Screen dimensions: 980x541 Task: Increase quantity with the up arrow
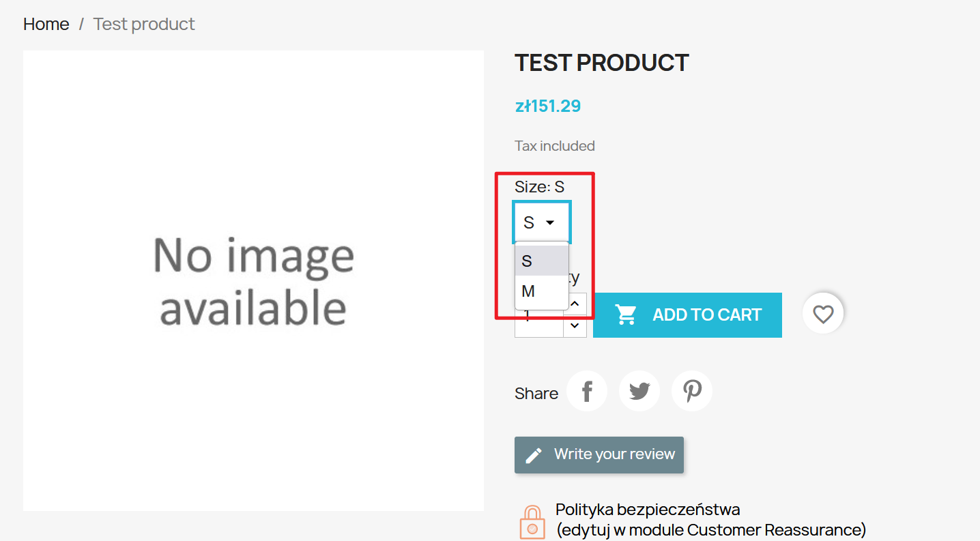click(575, 303)
